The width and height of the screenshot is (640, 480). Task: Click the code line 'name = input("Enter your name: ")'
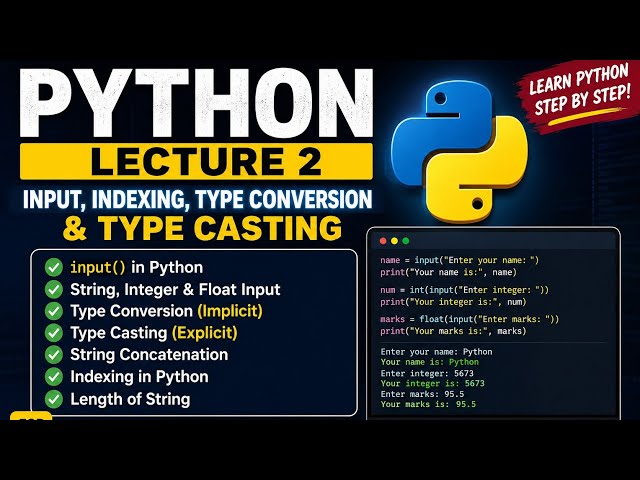click(x=460, y=260)
